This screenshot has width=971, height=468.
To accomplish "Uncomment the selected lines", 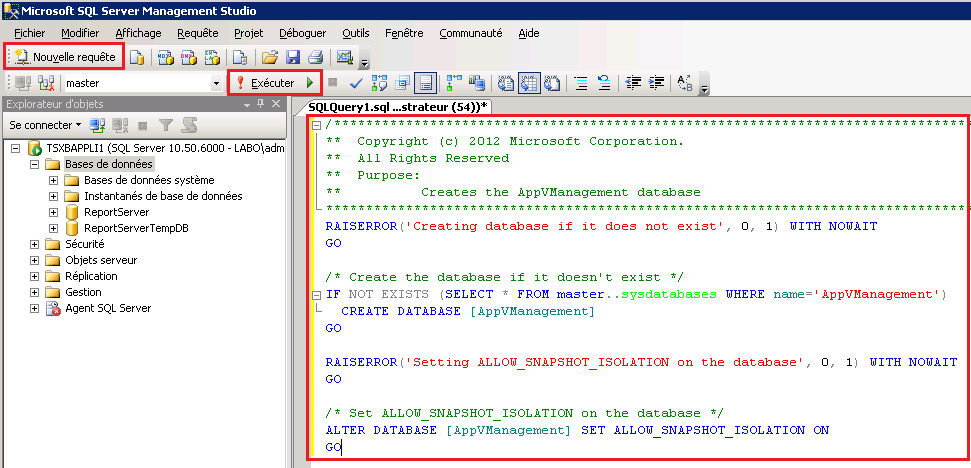I will click(x=604, y=82).
